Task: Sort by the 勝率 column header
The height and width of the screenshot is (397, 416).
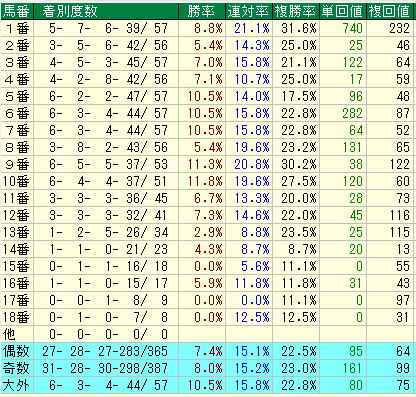Action: coord(202,11)
